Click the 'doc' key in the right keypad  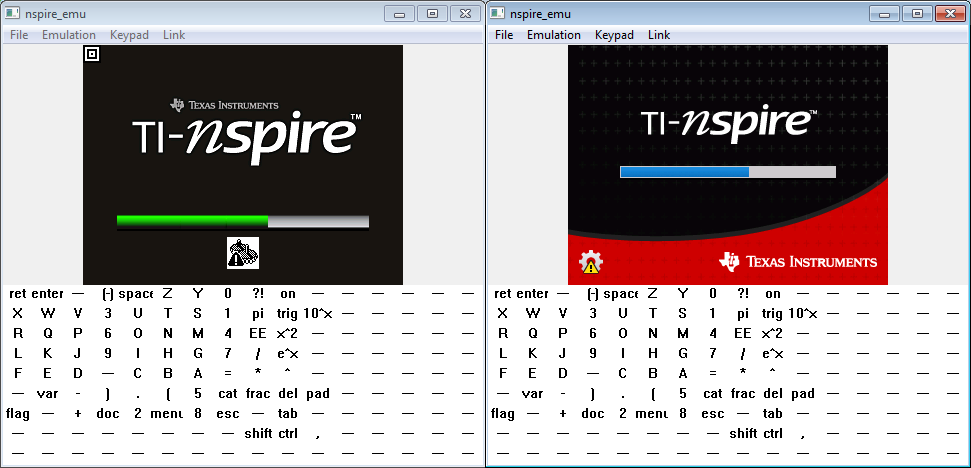tap(593, 414)
